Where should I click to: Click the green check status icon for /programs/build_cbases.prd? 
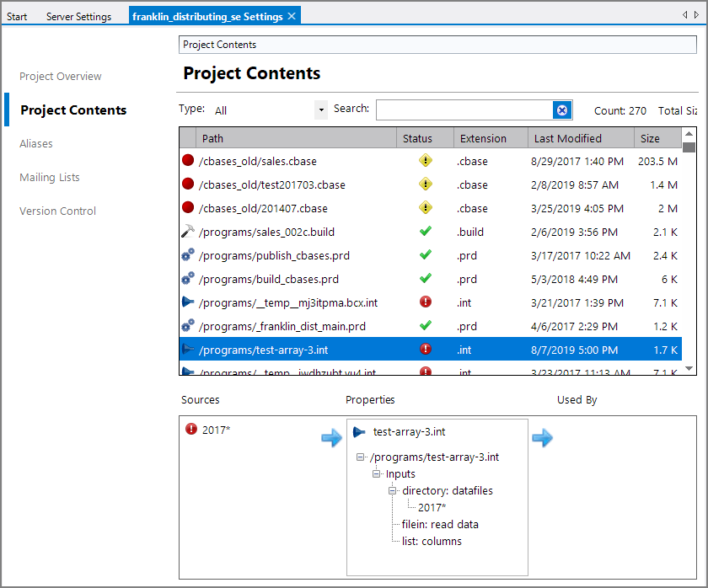click(x=426, y=279)
